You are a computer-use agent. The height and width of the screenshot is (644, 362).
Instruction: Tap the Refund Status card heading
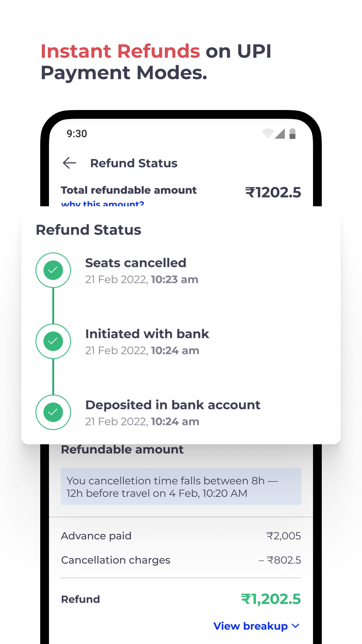(88, 230)
